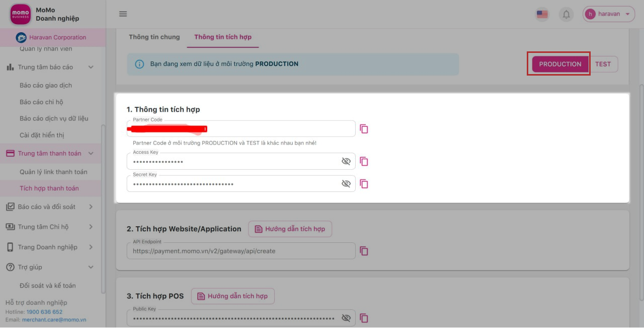The width and height of the screenshot is (644, 328).
Task: Click the Secret Key field
Action: 241,184
